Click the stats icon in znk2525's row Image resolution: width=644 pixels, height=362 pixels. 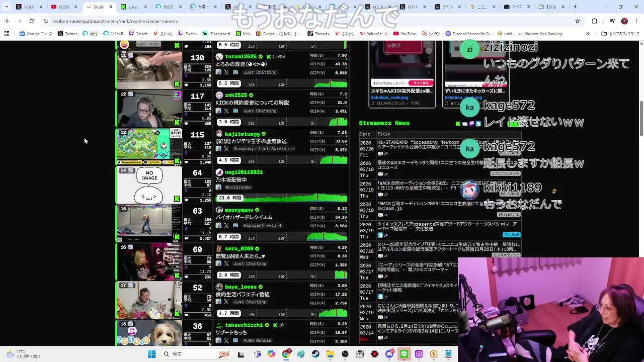pyautogui.click(x=218, y=111)
